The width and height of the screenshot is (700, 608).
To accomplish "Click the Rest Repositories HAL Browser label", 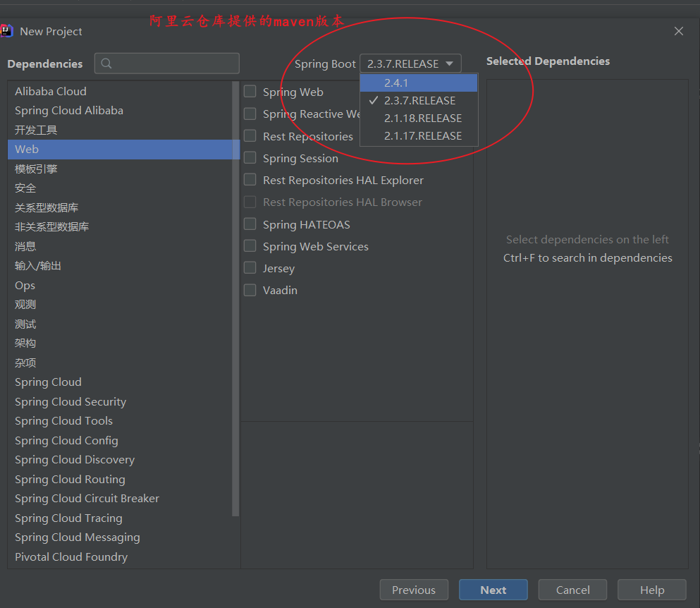I will pos(343,202).
